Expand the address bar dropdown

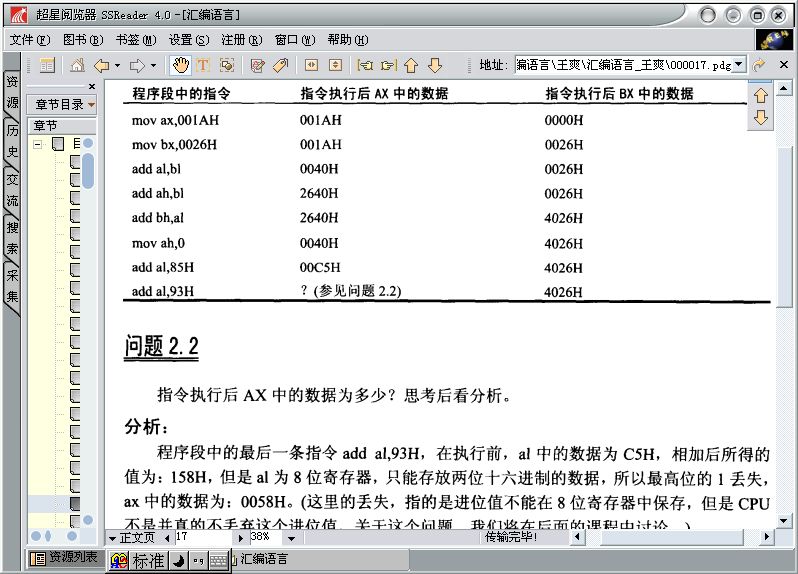tap(739, 65)
